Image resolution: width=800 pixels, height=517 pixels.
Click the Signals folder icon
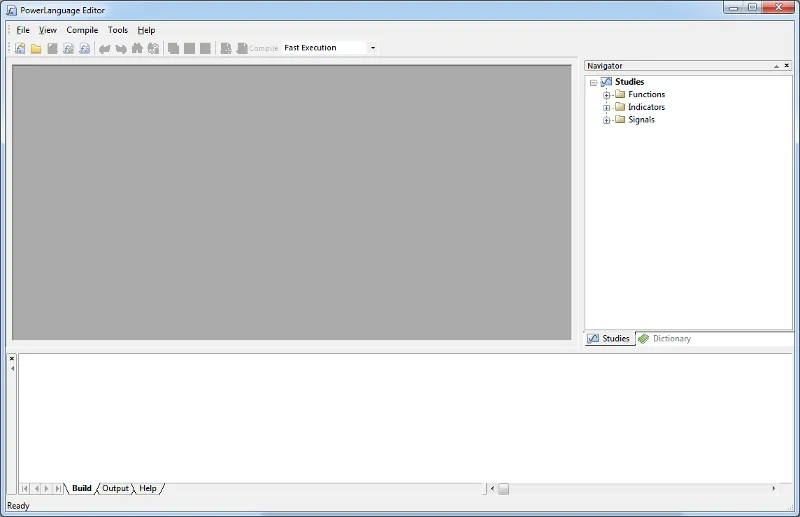pos(620,119)
